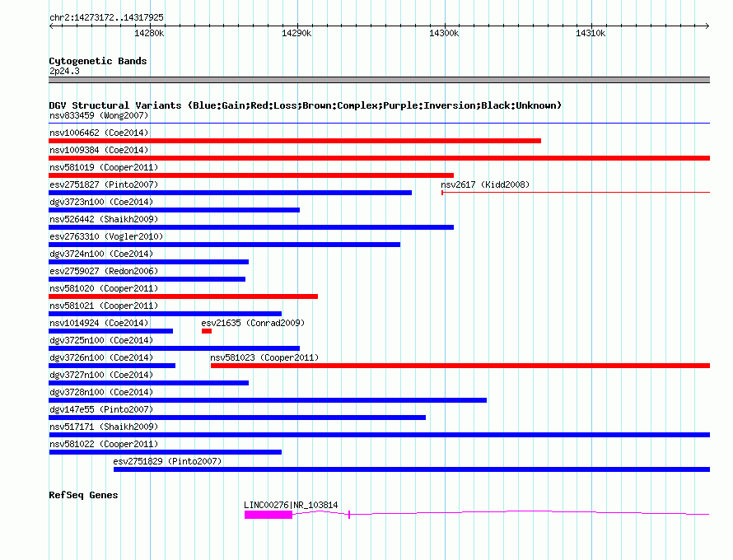Click the 14310k ruler label

pyautogui.click(x=591, y=33)
